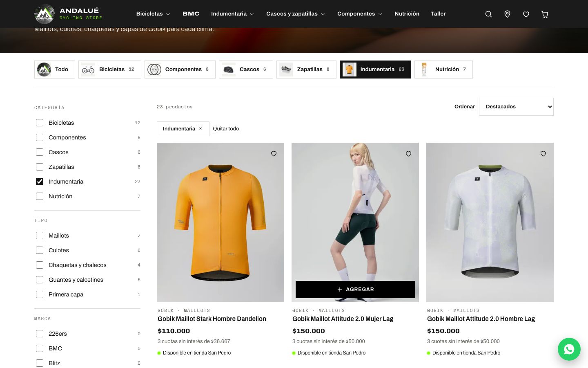The width and height of the screenshot is (588, 368).
Task: Open the Nutrición nav menu item
Action: 407,14
